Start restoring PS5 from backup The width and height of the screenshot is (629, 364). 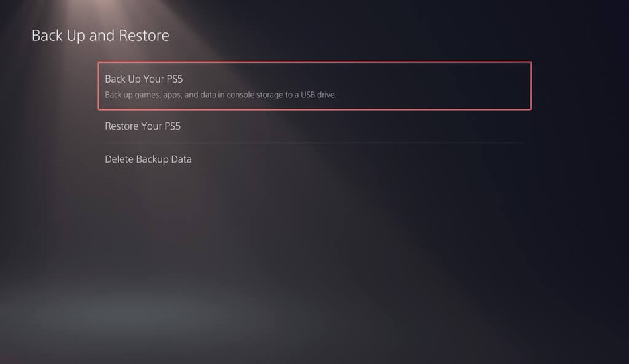[x=314, y=126]
